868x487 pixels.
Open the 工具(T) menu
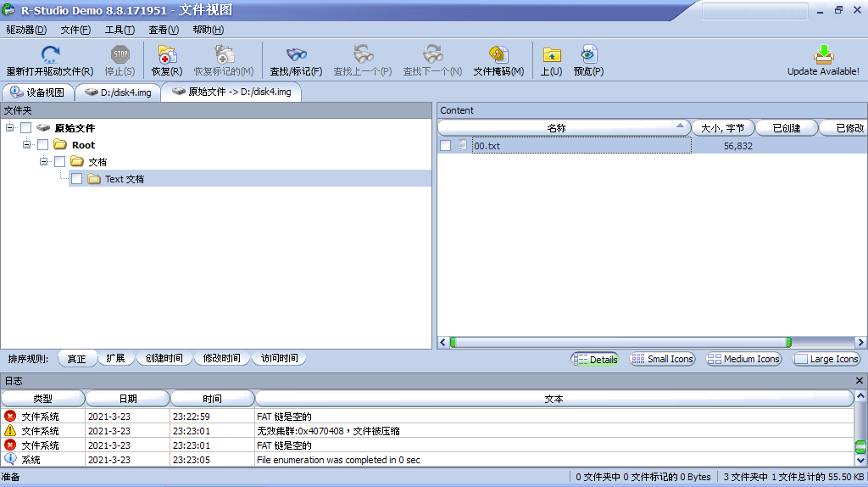click(120, 30)
